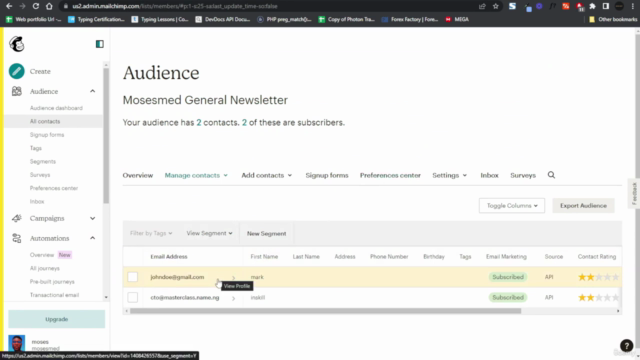The height and width of the screenshot is (360, 640).
Task: Click the contacts count link in the audience summary
Action: point(199,122)
